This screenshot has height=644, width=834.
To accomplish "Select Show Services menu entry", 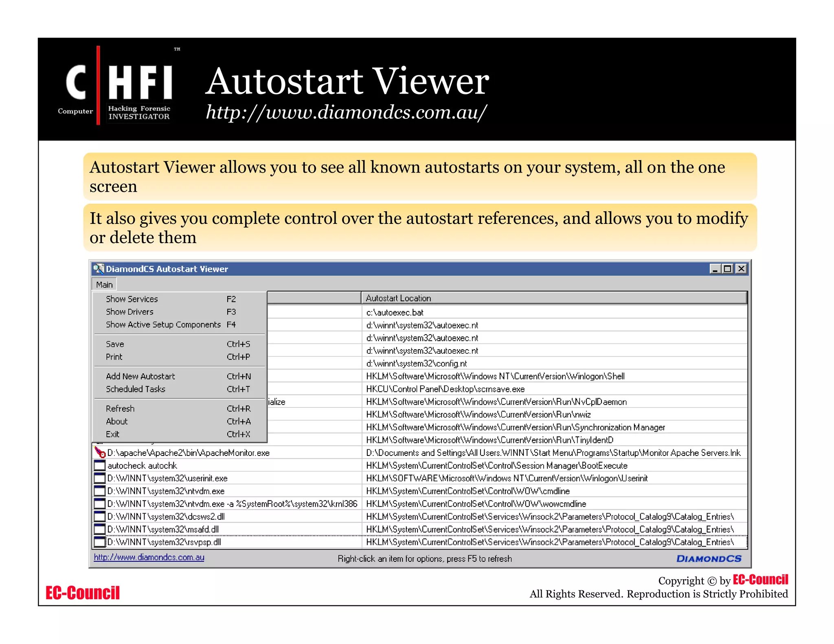I will pyautogui.click(x=180, y=299).
